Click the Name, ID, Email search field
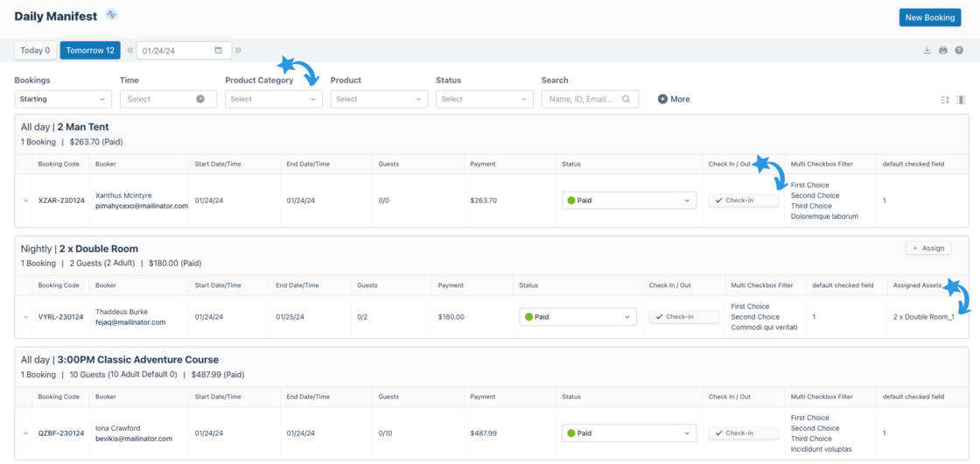 tap(590, 99)
